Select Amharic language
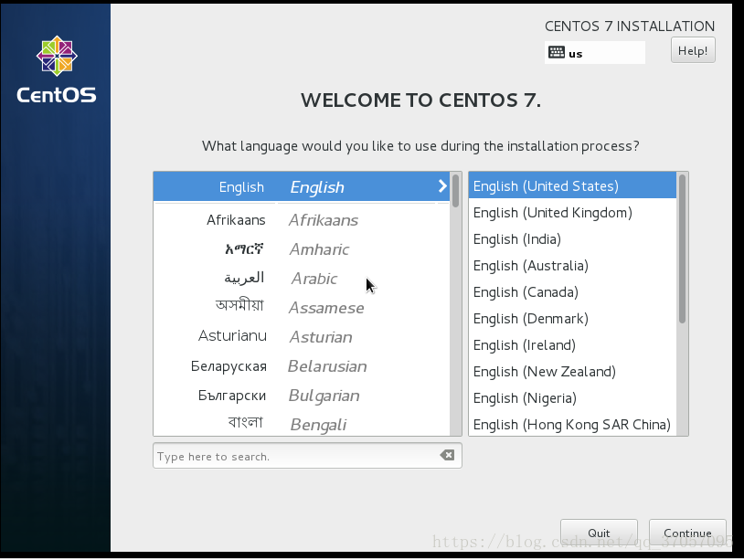The image size is (744, 560). pyautogui.click(x=302, y=249)
